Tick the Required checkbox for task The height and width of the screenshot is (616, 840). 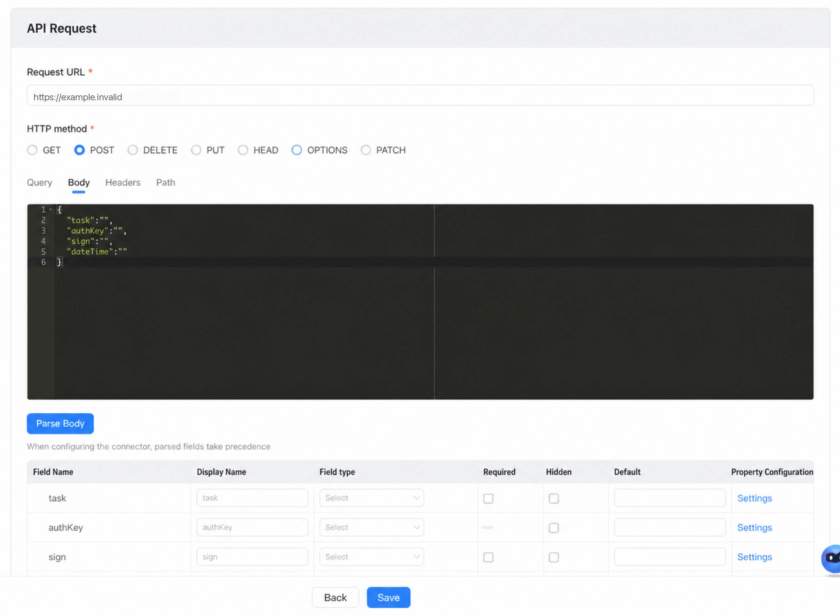click(x=488, y=498)
